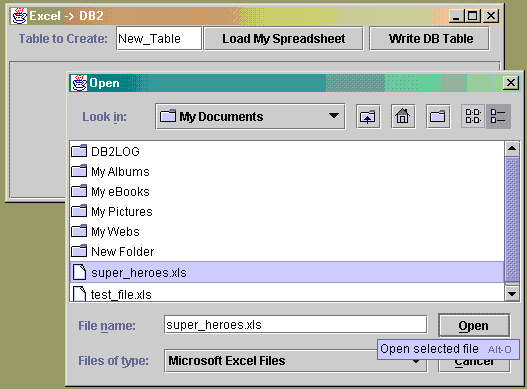Click Java icon in Open dialog title bar
The height and width of the screenshot is (389, 527).
pyautogui.click(x=79, y=83)
